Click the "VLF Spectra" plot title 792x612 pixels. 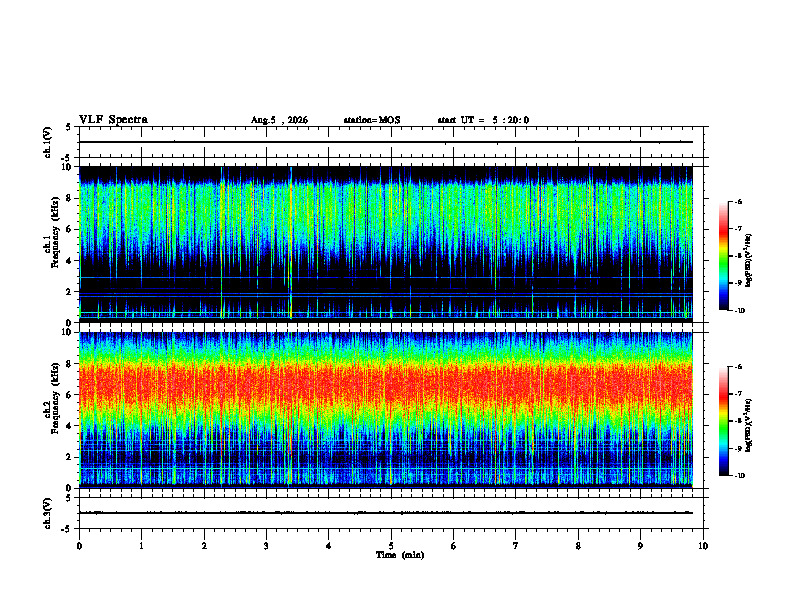point(113,120)
